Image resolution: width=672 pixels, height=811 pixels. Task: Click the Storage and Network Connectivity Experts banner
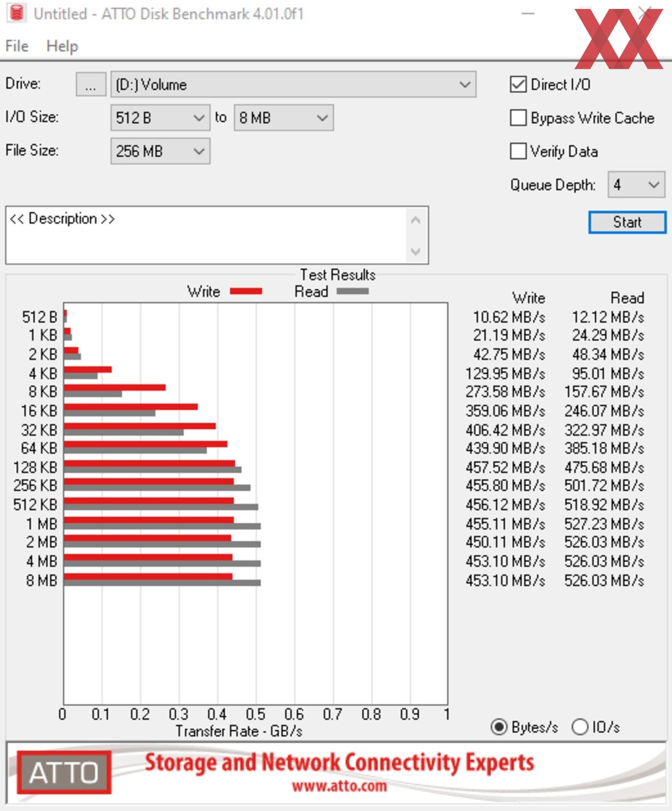coord(339,763)
